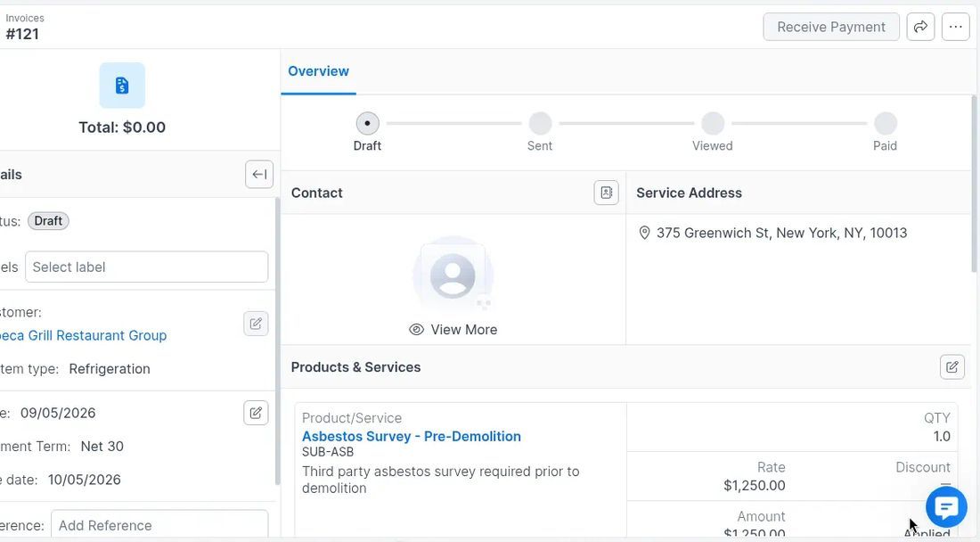Click the main content vertical scrollbar
The height and width of the screenshot is (542, 980).
975,185
